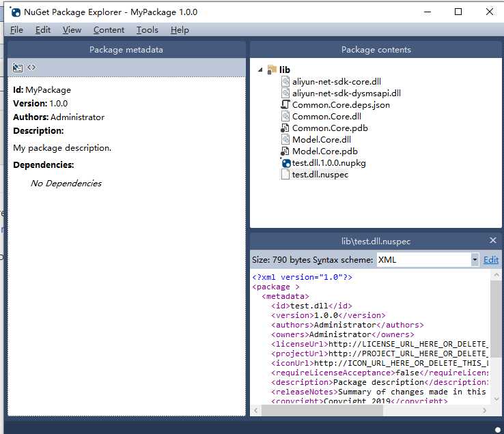Click the down arrow of XML viewer scrollbar
504x434 pixels.
496,399
